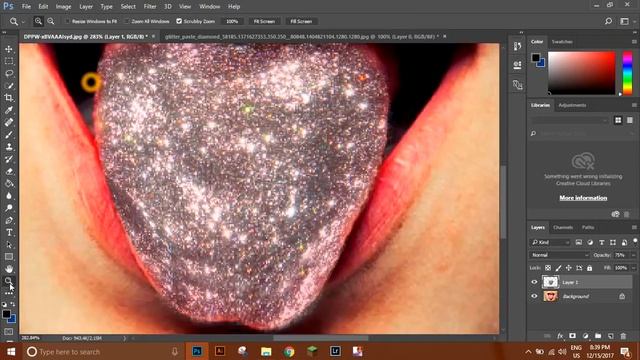Select the Zoom tool in toolbox
The height and width of the screenshot is (360, 640).
(9, 281)
